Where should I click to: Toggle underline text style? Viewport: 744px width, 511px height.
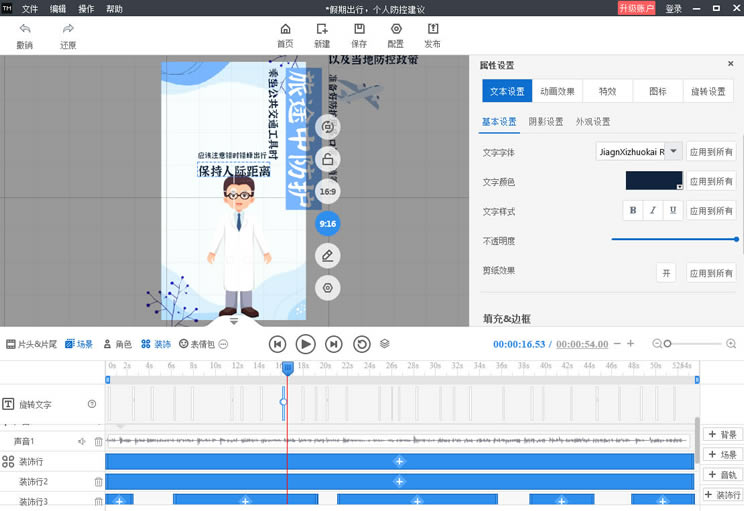click(673, 211)
